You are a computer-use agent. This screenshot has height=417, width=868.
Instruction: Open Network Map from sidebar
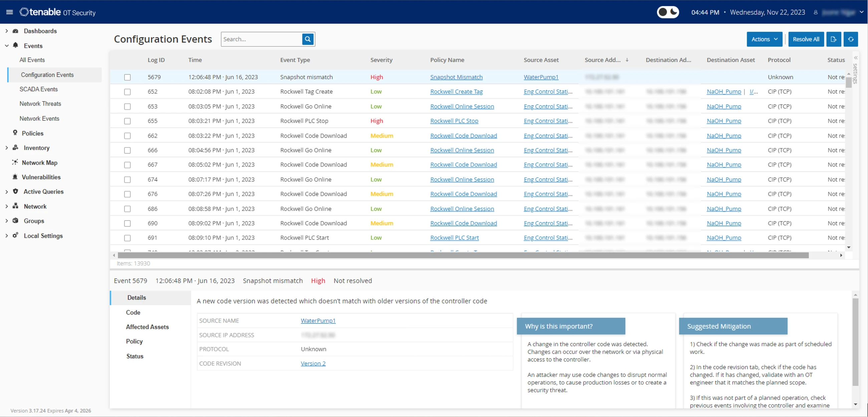[39, 163]
